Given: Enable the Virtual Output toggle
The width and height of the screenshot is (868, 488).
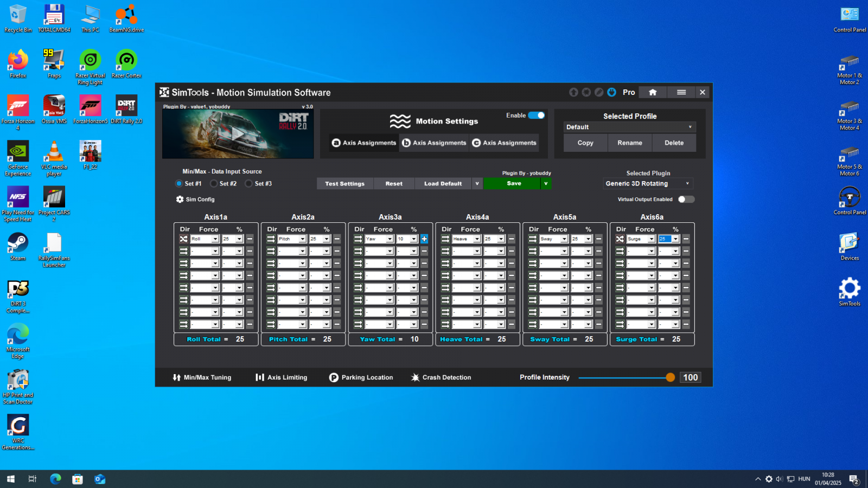Looking at the screenshot, I should coord(686,200).
